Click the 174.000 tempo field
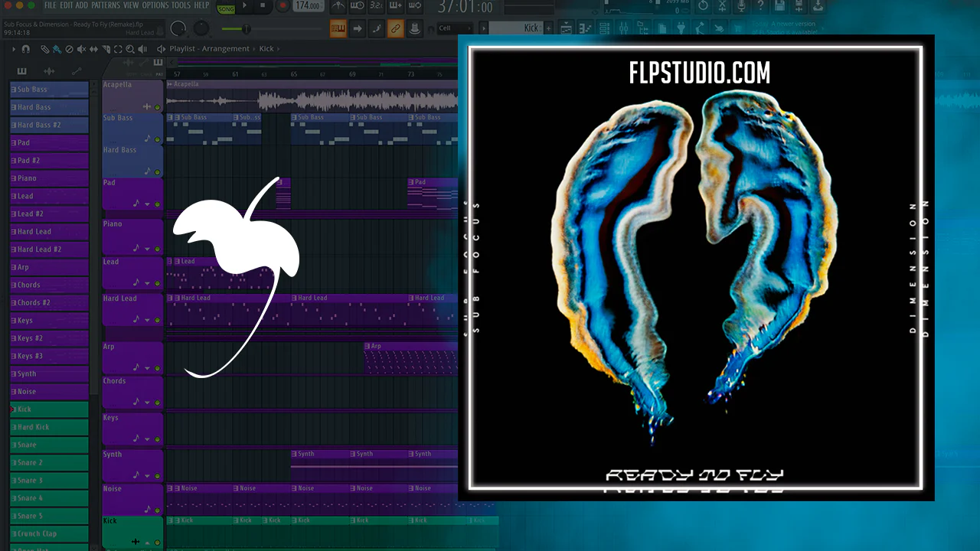 (x=308, y=6)
